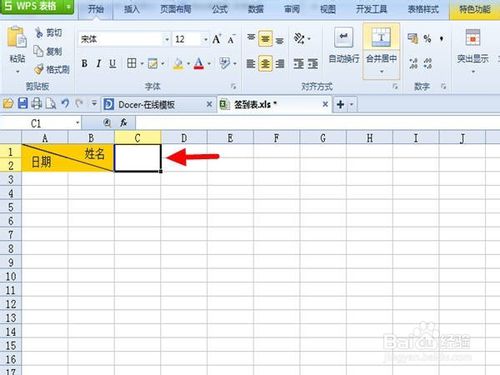Open the Name Box dropdown for C1

(77, 123)
